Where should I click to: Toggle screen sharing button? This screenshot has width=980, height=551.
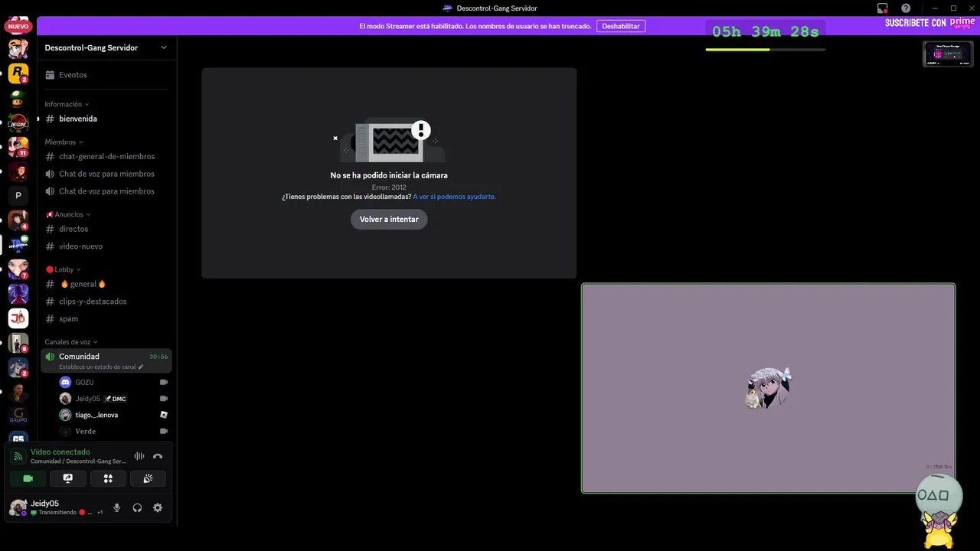(x=68, y=478)
